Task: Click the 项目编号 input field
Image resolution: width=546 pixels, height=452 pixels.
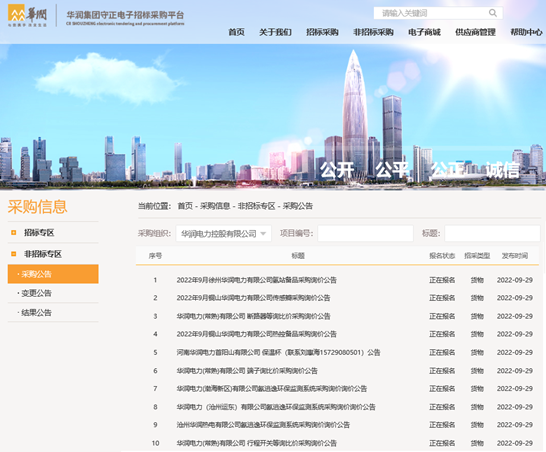Action: pos(365,233)
